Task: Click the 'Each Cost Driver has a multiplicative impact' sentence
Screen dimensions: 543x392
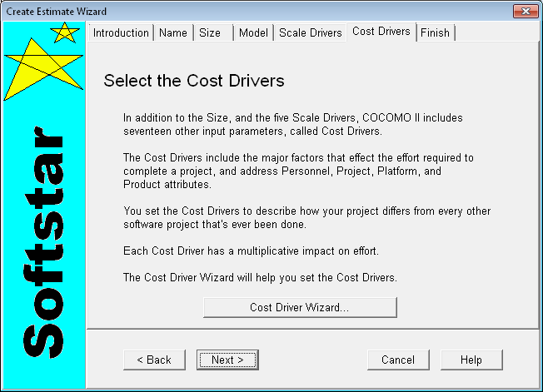Action: click(x=251, y=251)
